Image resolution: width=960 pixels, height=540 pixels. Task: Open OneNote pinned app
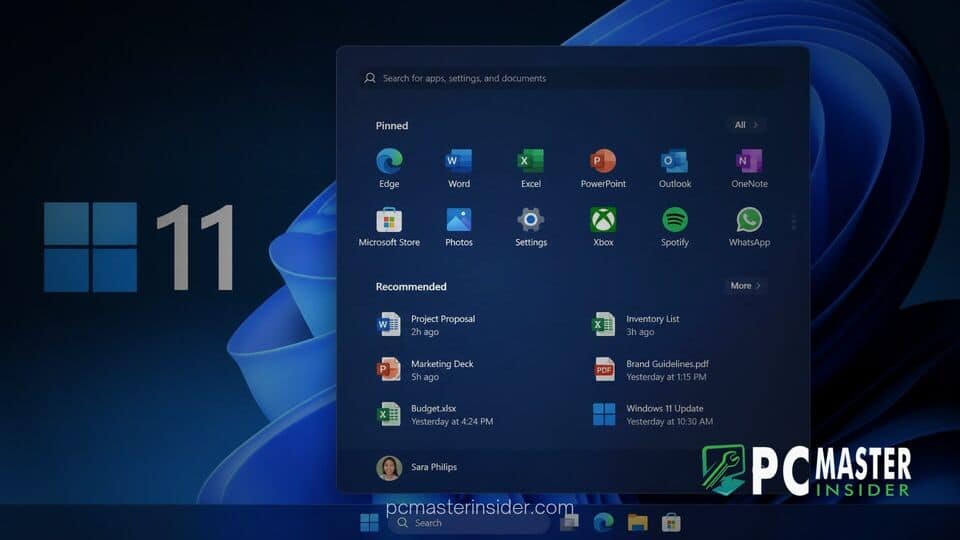click(749, 168)
